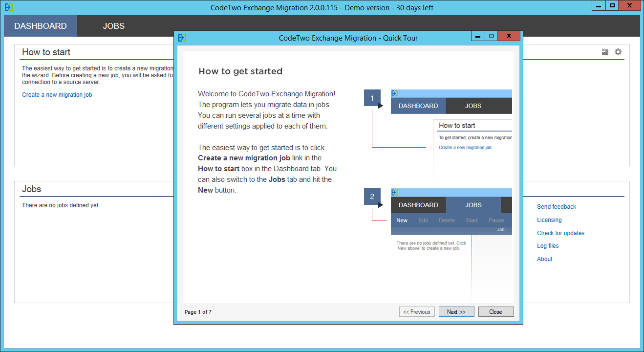Open the Licensing link
This screenshot has width=644, height=352.
pos(549,220)
